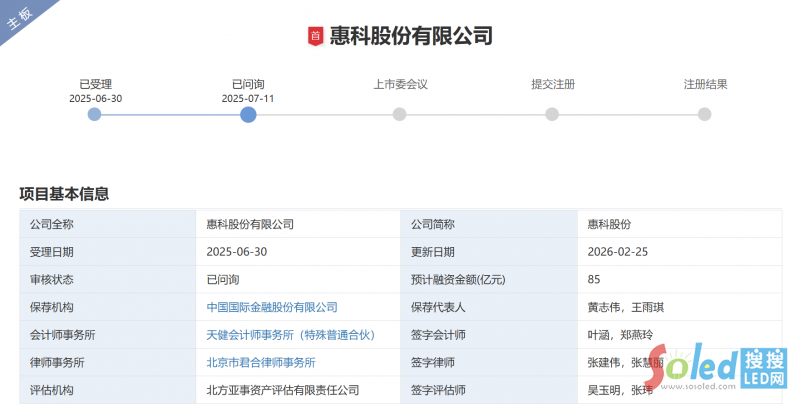Click the 提交注册 step circle

click(x=552, y=114)
